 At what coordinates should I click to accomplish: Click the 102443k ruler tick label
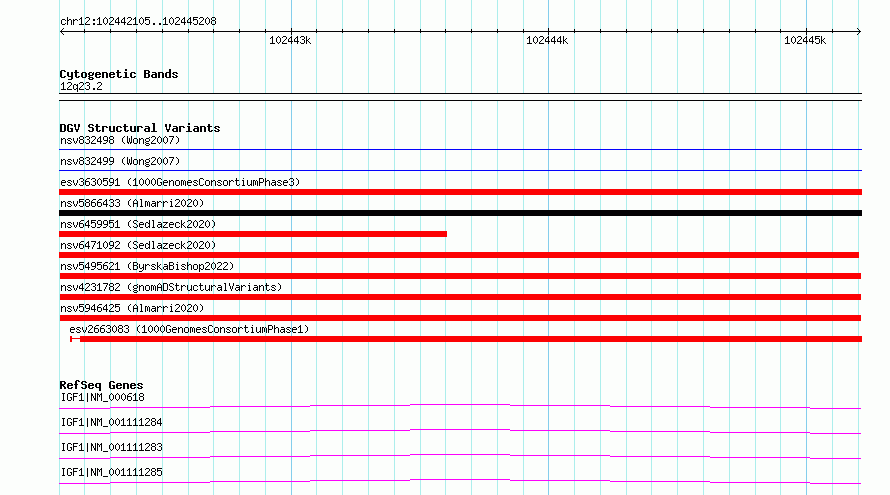[x=290, y=40]
